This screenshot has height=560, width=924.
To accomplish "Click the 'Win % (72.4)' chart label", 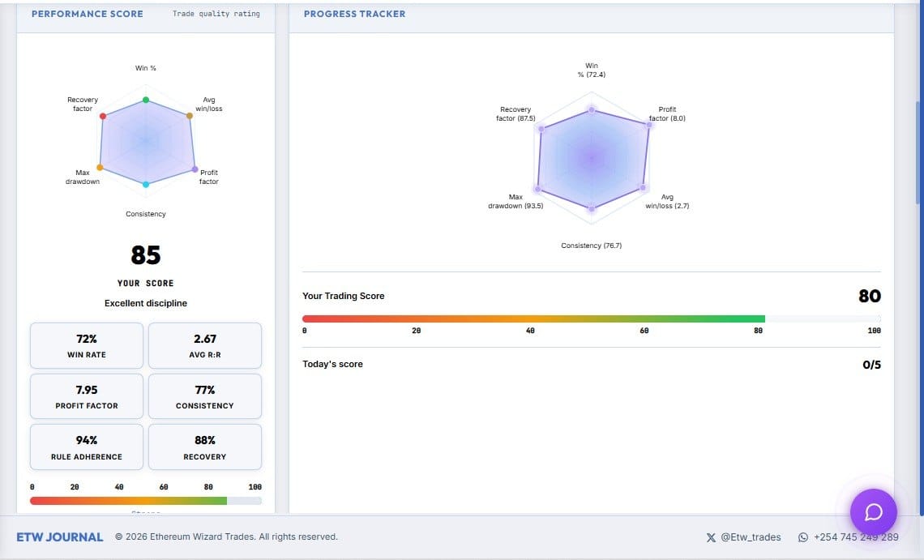I will point(592,71).
